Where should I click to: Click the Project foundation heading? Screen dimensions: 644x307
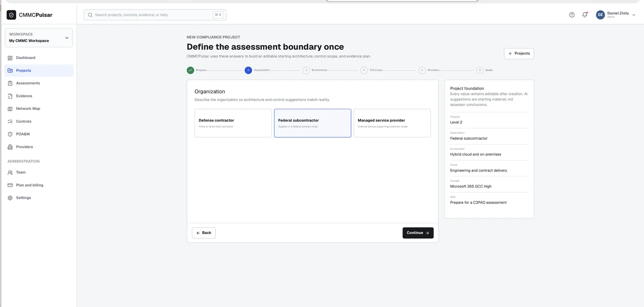(467, 89)
